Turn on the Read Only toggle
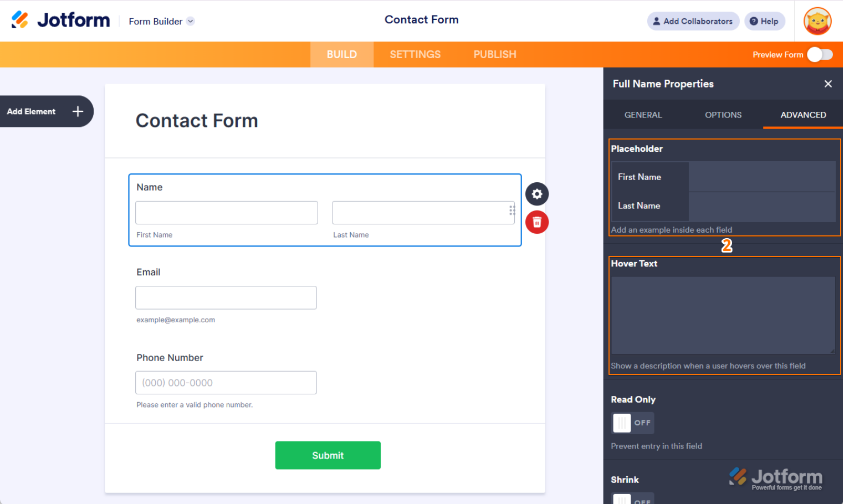The image size is (844, 504). coord(632,423)
